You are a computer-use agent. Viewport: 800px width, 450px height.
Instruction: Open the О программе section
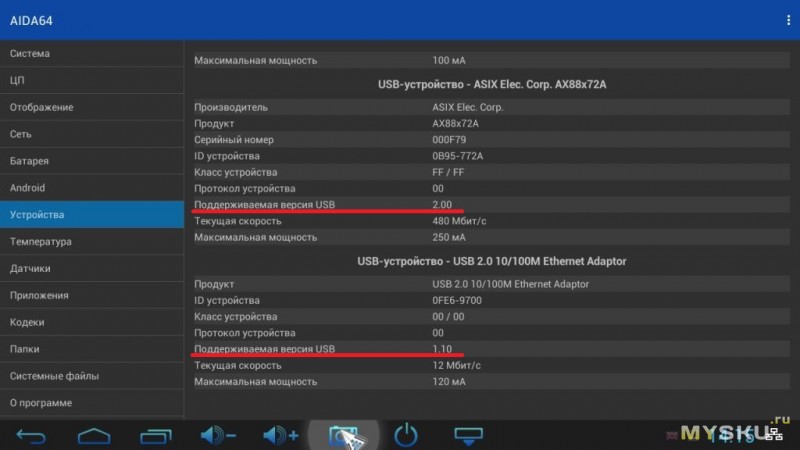92,403
